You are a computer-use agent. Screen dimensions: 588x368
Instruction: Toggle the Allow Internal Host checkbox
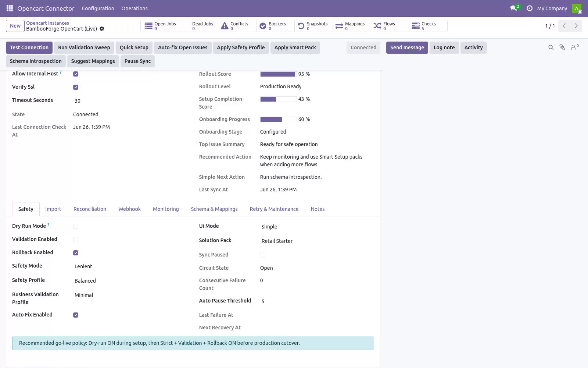(x=76, y=74)
